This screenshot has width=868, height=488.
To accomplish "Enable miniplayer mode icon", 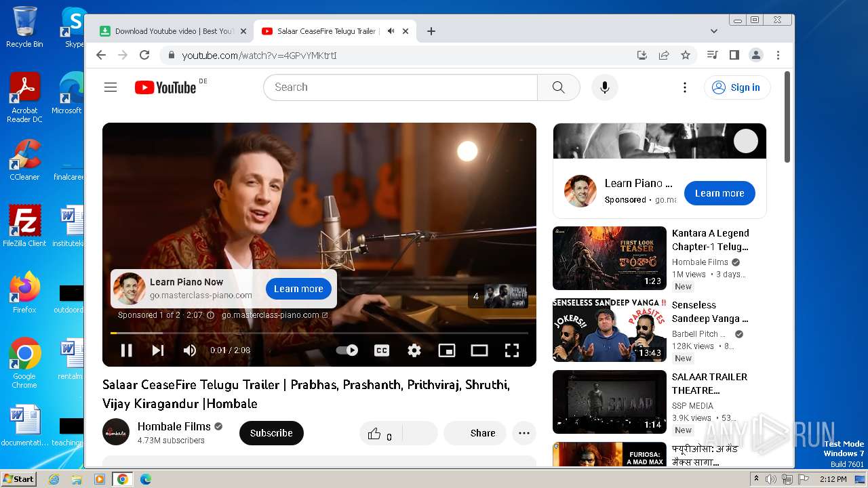I will (x=447, y=350).
